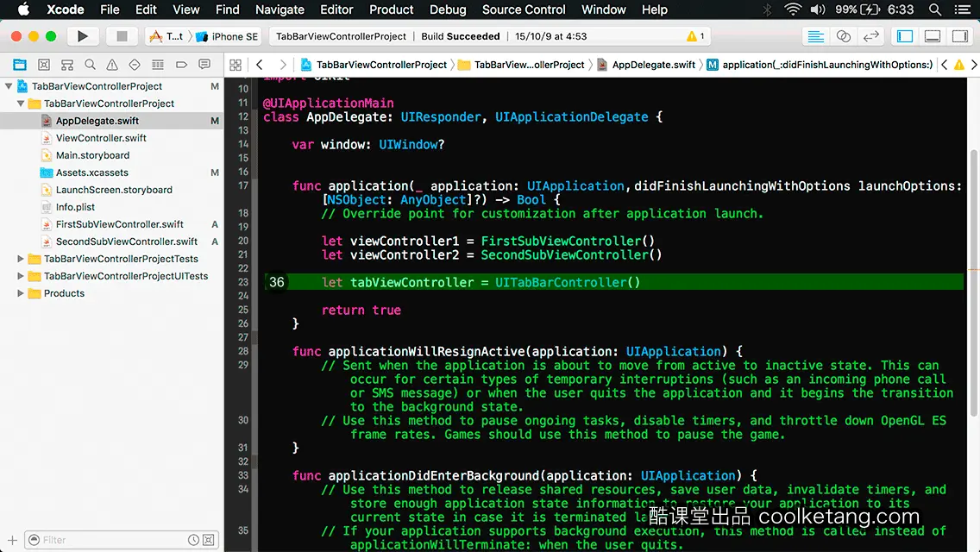Go back in editor history

pos(260,65)
